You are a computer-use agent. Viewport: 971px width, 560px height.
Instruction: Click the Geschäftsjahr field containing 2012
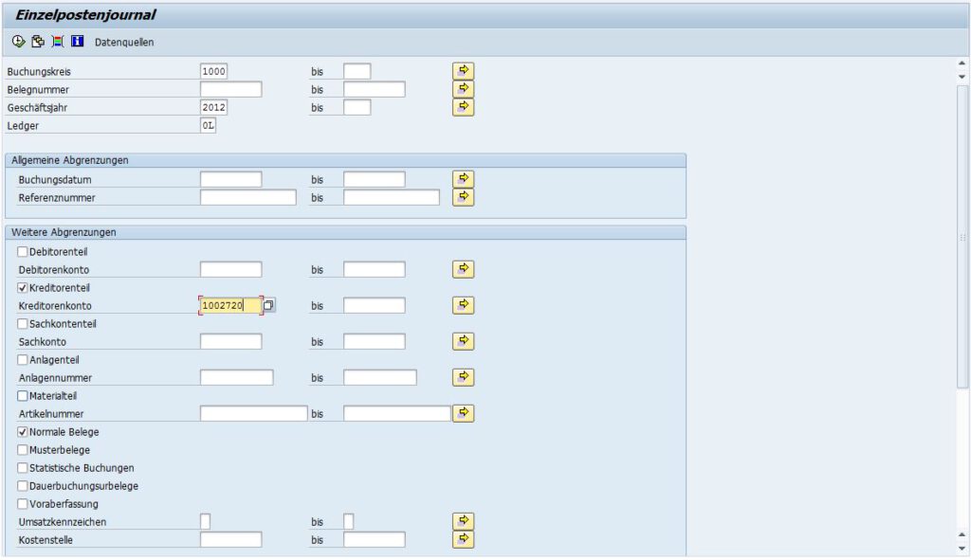[213, 107]
